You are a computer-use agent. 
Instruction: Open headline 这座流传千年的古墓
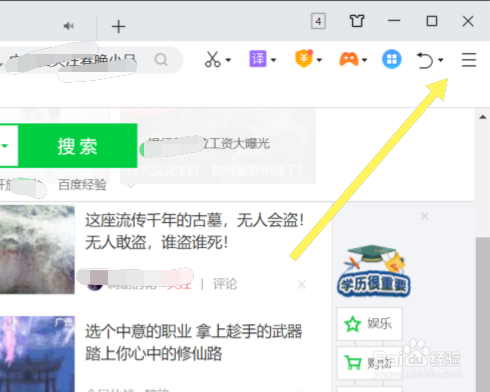point(194,231)
